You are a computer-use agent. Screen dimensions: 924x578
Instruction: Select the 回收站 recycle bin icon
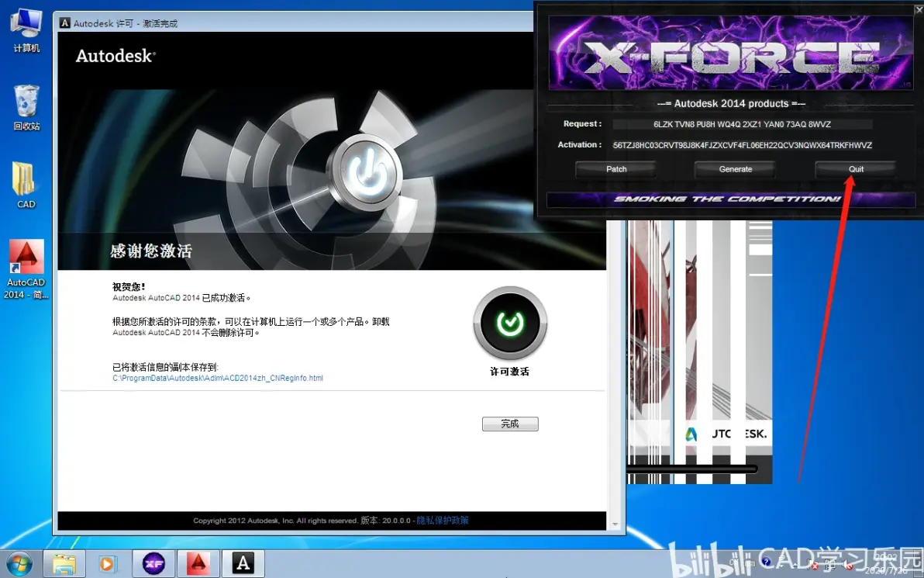(x=26, y=107)
